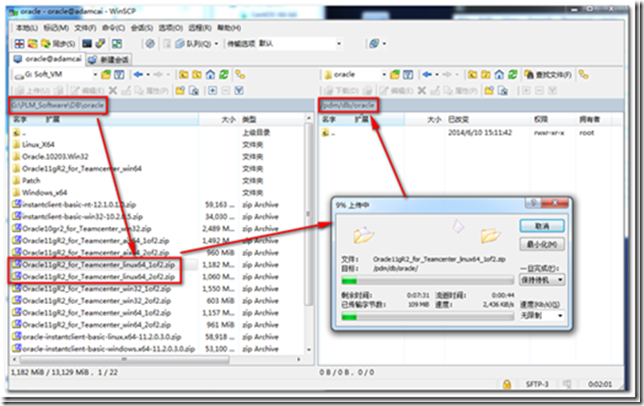Screen dimensions: 644x406
Task: Expand local panel back-history dropdown arrow
Action: [x=148, y=75]
